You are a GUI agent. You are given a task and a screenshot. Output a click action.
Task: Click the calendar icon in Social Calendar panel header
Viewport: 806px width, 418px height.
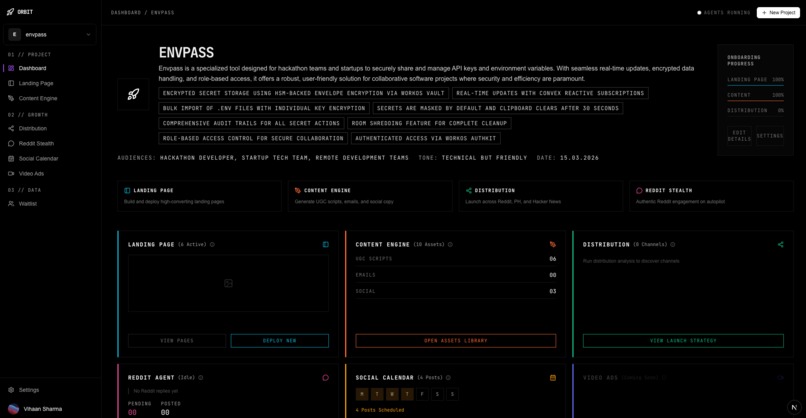pyautogui.click(x=553, y=377)
